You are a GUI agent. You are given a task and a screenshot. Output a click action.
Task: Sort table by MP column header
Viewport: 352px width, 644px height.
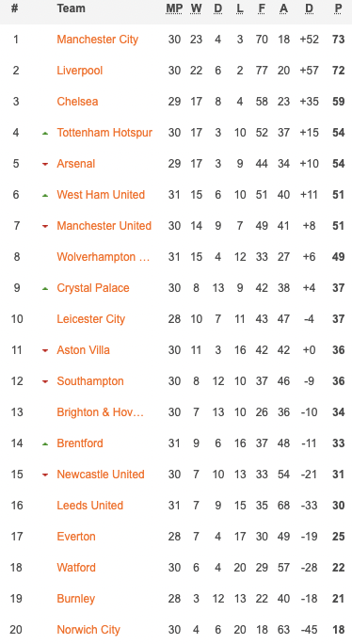pyautogui.click(x=174, y=8)
